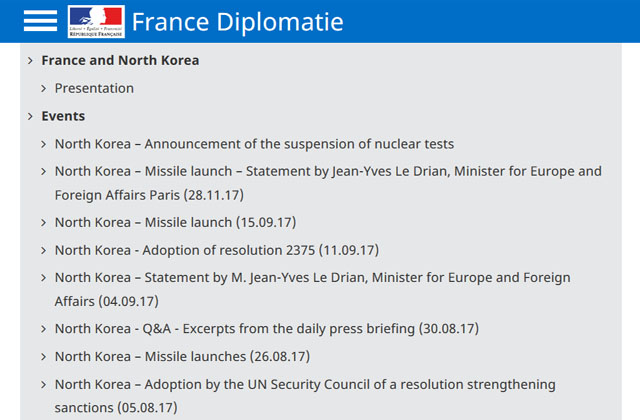
Task: Open the Presentation page link
Action: [x=94, y=88]
